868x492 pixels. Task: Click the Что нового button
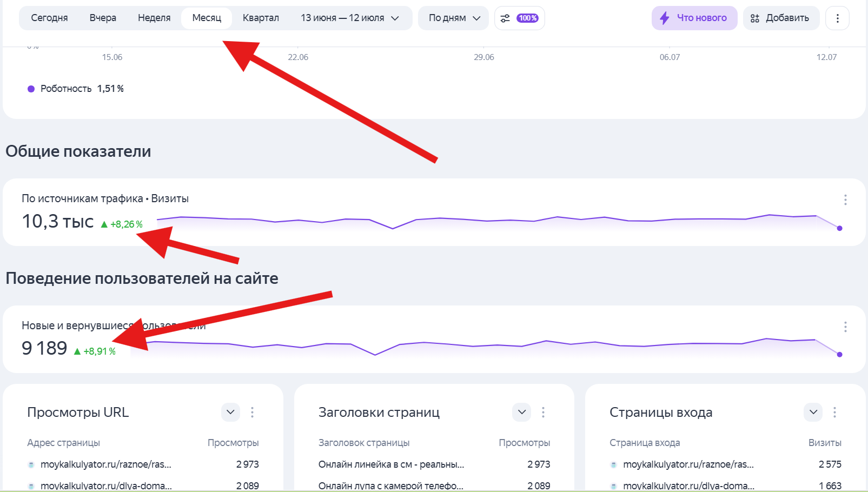click(694, 18)
